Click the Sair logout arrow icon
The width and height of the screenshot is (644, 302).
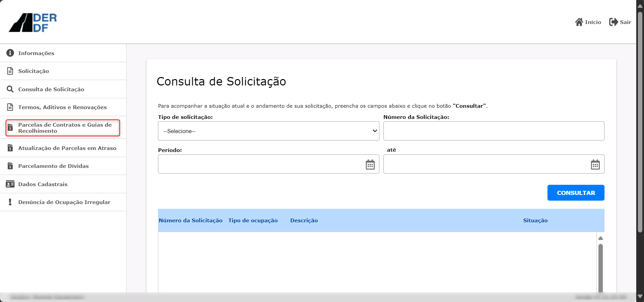[613, 22]
